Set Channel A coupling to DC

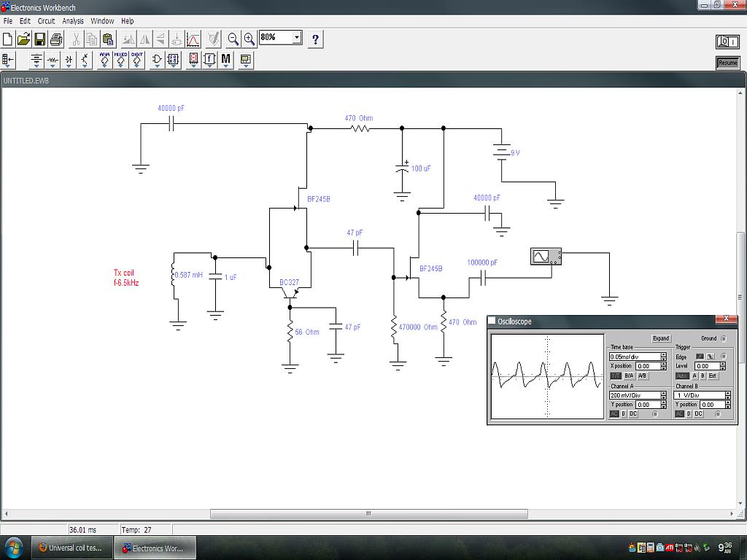coord(633,414)
